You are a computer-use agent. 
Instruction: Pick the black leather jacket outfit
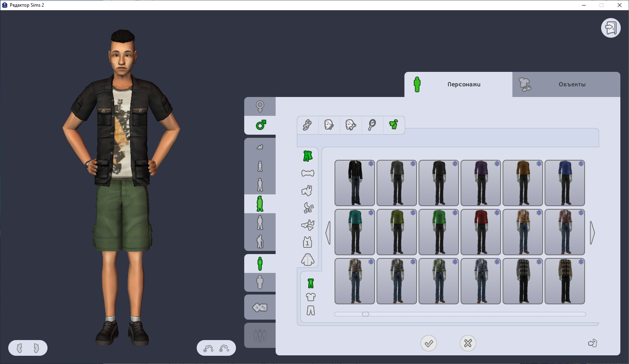355,183
